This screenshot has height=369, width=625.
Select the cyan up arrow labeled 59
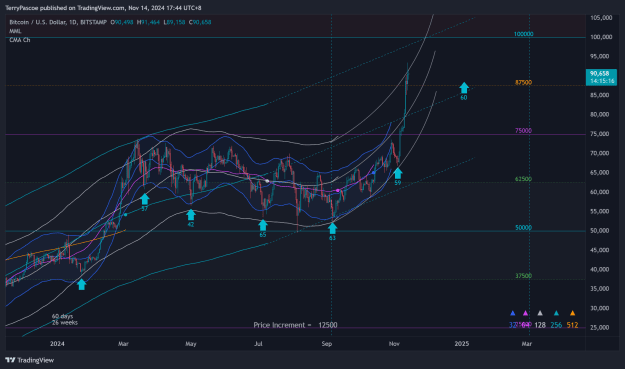pos(398,173)
